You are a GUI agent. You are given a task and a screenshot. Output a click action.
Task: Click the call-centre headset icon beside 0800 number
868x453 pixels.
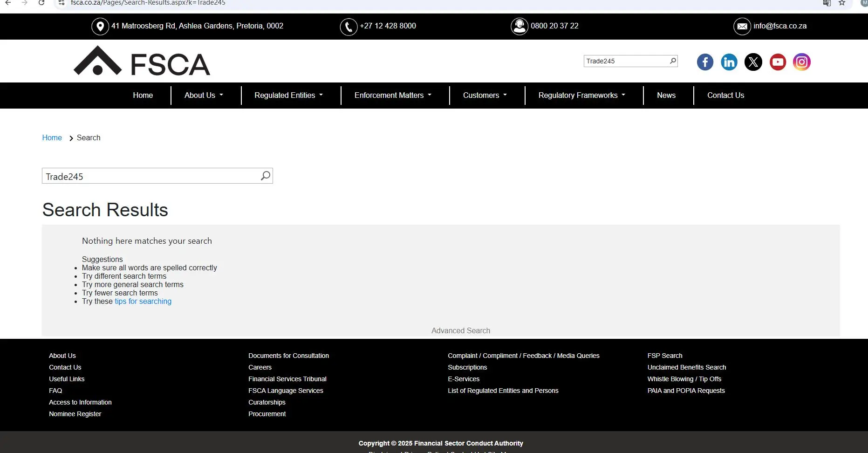519,27
